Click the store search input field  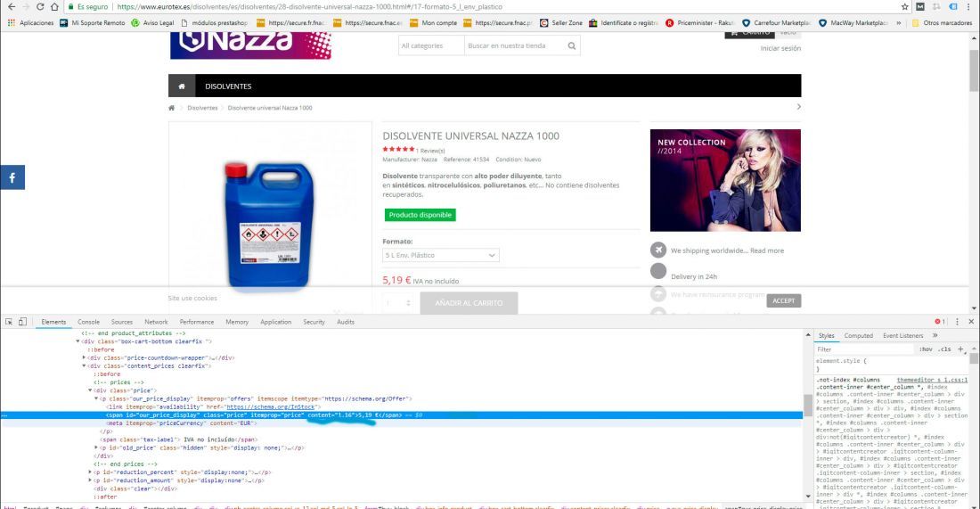tap(516, 45)
